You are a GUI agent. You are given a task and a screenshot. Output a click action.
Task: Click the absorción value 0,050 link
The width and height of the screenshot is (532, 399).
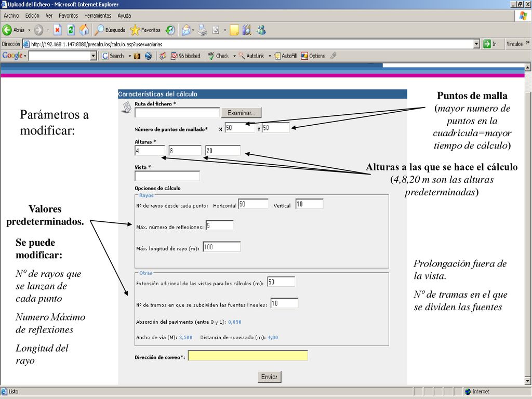pos(234,322)
